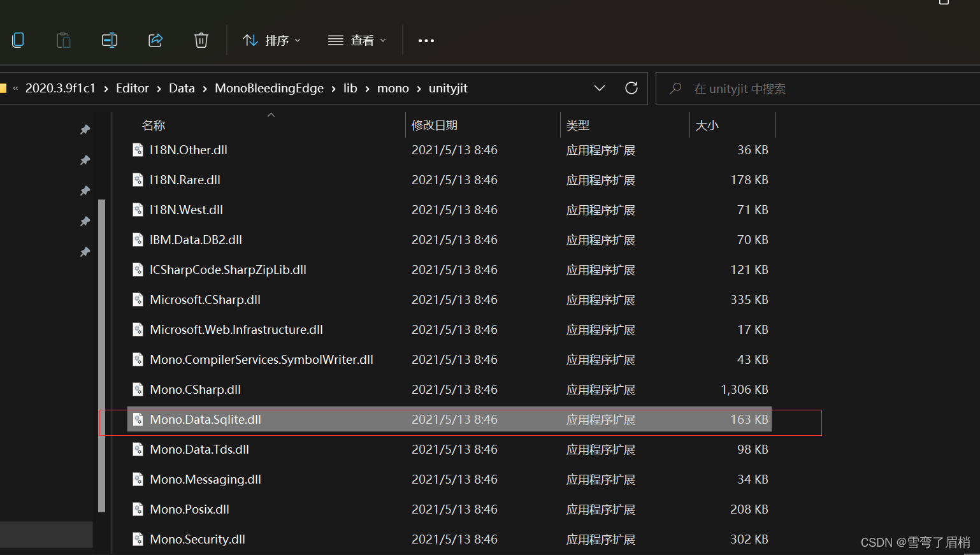
Task: Click the 1,306 KB size cell
Action: [744, 389]
